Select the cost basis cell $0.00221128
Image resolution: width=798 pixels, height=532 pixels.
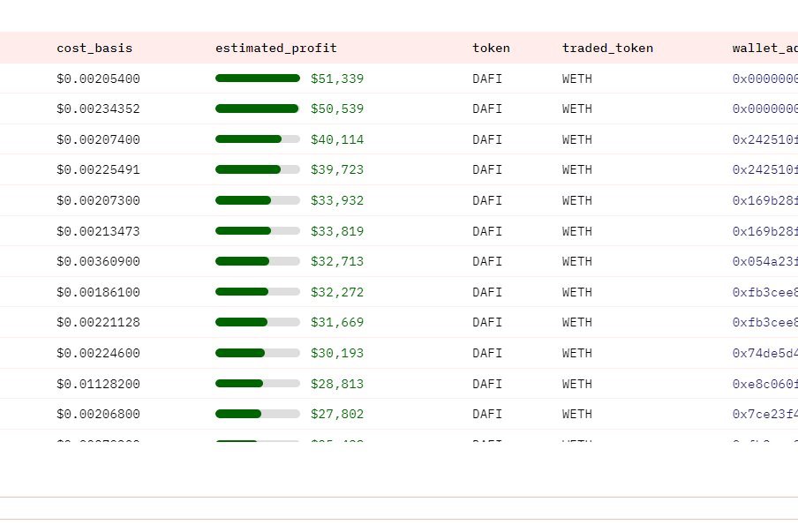coord(98,323)
